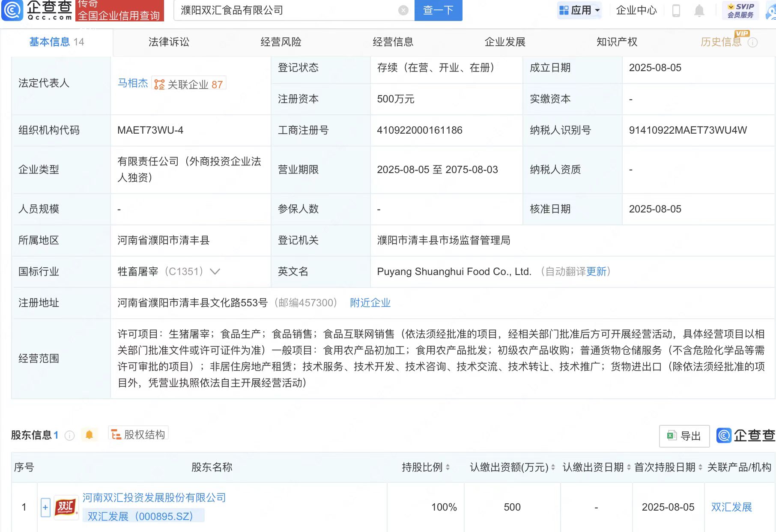Viewport: 776px width, 532px height.
Task: Open the mobile phone icon in the header
Action: 676,10
